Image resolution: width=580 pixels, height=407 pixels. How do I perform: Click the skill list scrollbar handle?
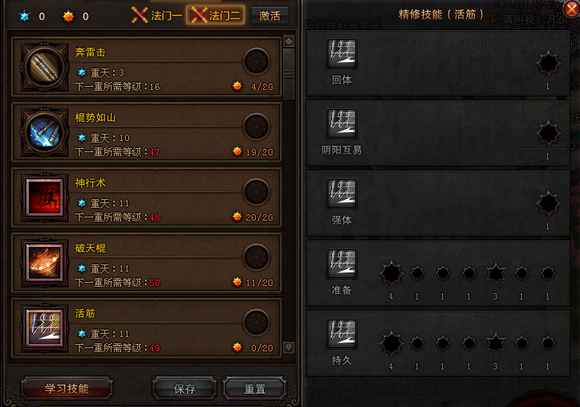click(x=289, y=73)
